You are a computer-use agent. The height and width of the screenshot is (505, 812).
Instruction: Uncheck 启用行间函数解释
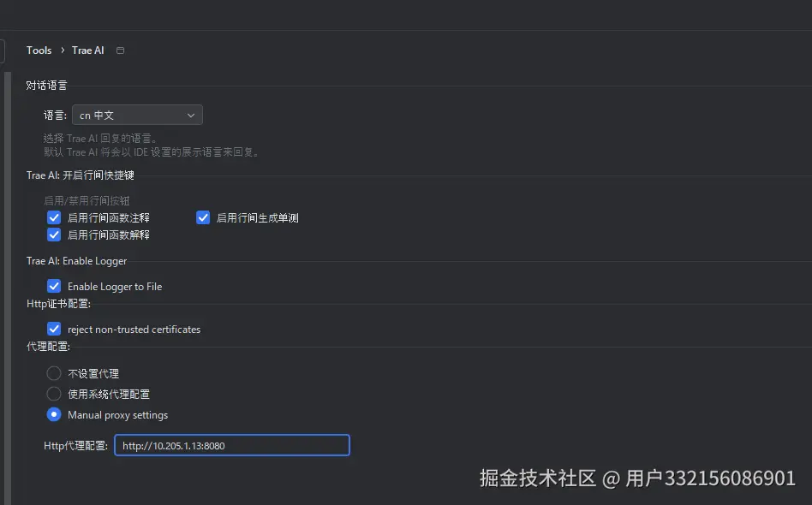54,234
